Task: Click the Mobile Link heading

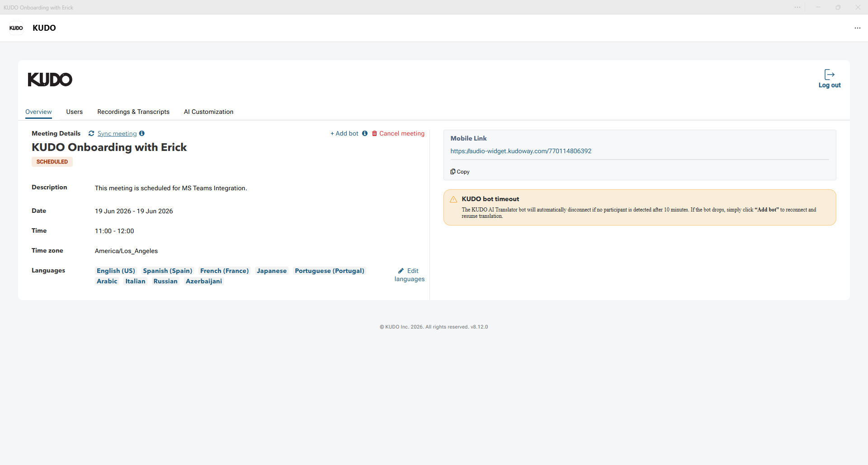Action: (469, 138)
